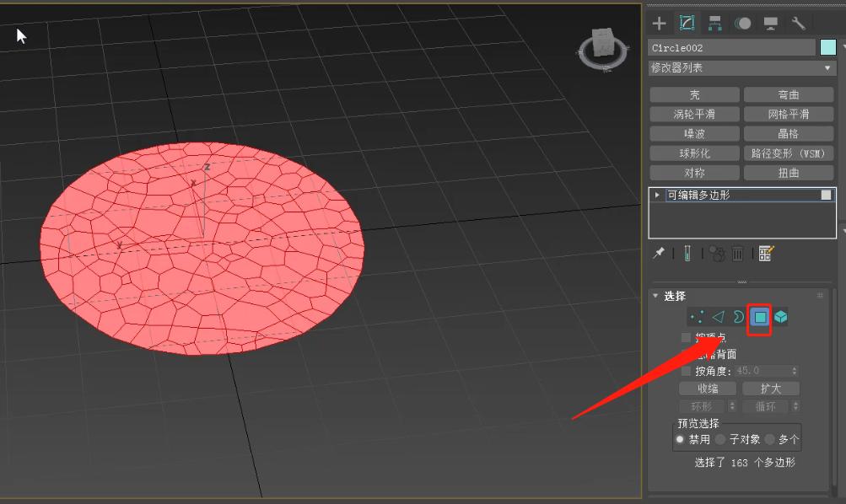The width and height of the screenshot is (846, 504).
Task: Select Polygon sub-object level icon
Action: pyautogui.click(x=760, y=317)
